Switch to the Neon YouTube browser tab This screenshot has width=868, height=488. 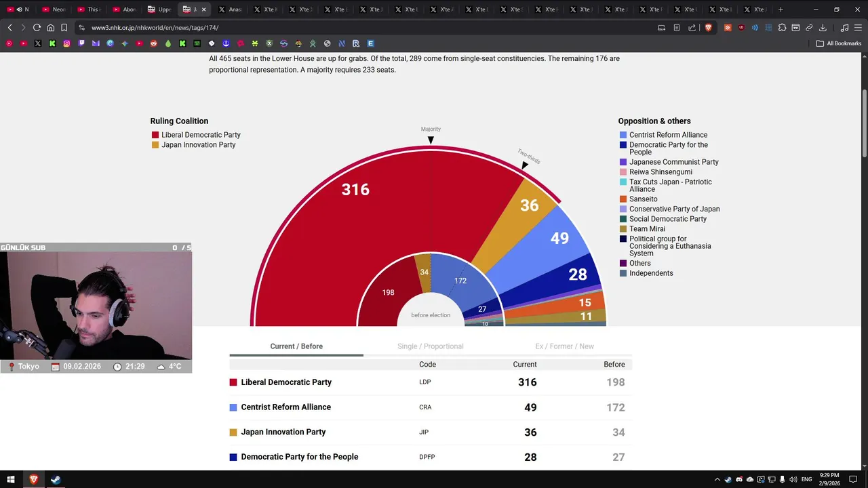pos(54,9)
